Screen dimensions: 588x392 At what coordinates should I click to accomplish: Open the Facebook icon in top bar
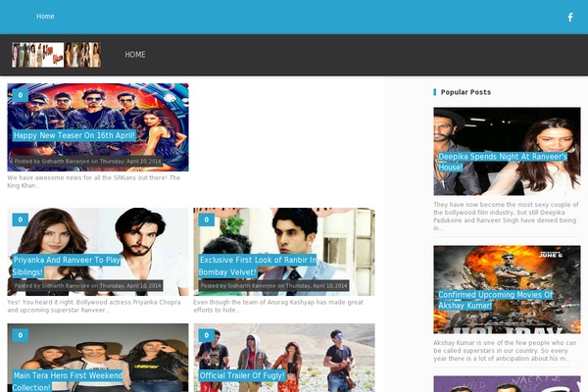[570, 18]
